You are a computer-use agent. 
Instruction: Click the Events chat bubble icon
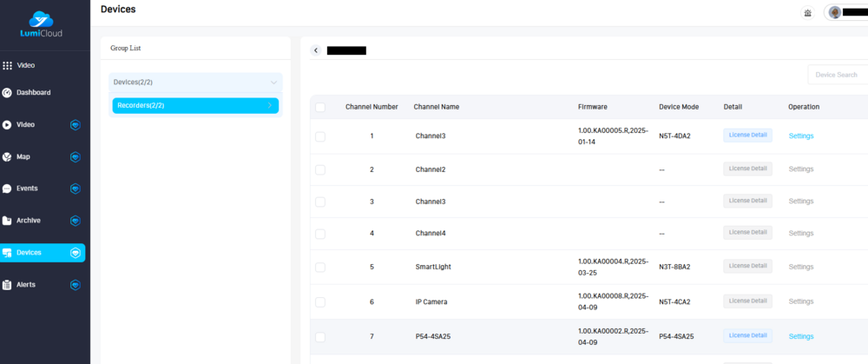click(x=8, y=189)
